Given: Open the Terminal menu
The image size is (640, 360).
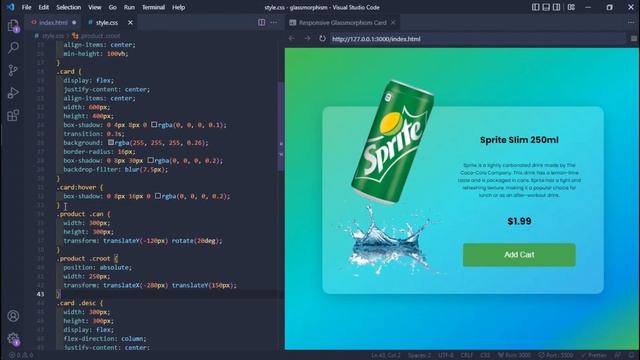Looking at the screenshot, I should pyautogui.click(x=153, y=7).
